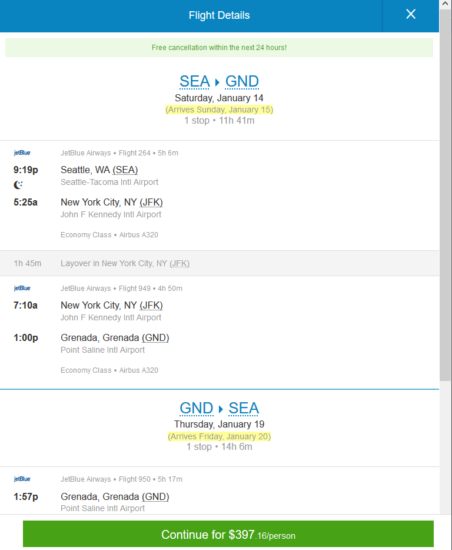
Task: Click the vertical scrollbar thumb
Action: click(x=445, y=195)
